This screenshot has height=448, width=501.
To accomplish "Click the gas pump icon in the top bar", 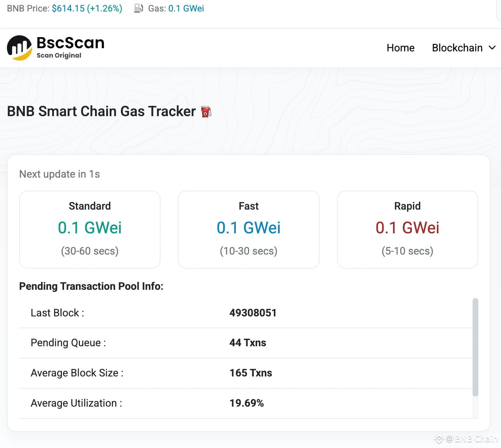I will pos(139,8).
